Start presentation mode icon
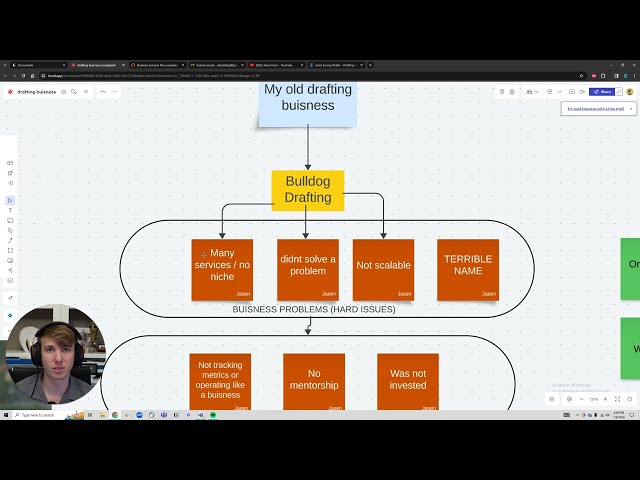The image size is (640, 480). [x=572, y=92]
